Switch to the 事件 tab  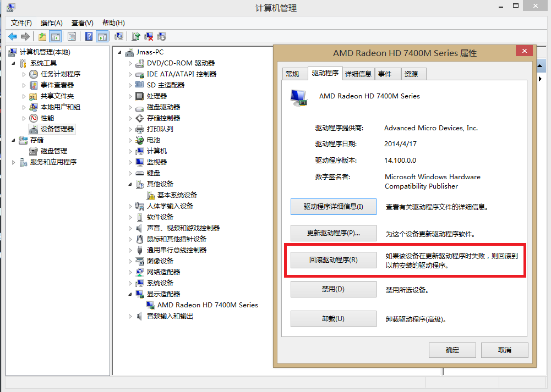388,74
